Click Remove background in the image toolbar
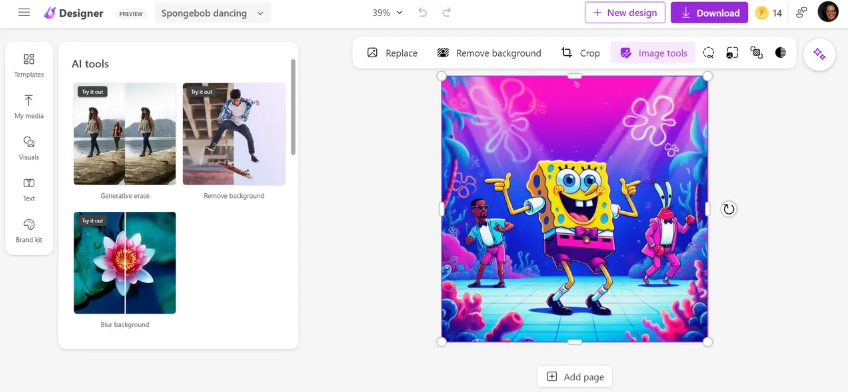848x392 pixels. click(x=489, y=53)
